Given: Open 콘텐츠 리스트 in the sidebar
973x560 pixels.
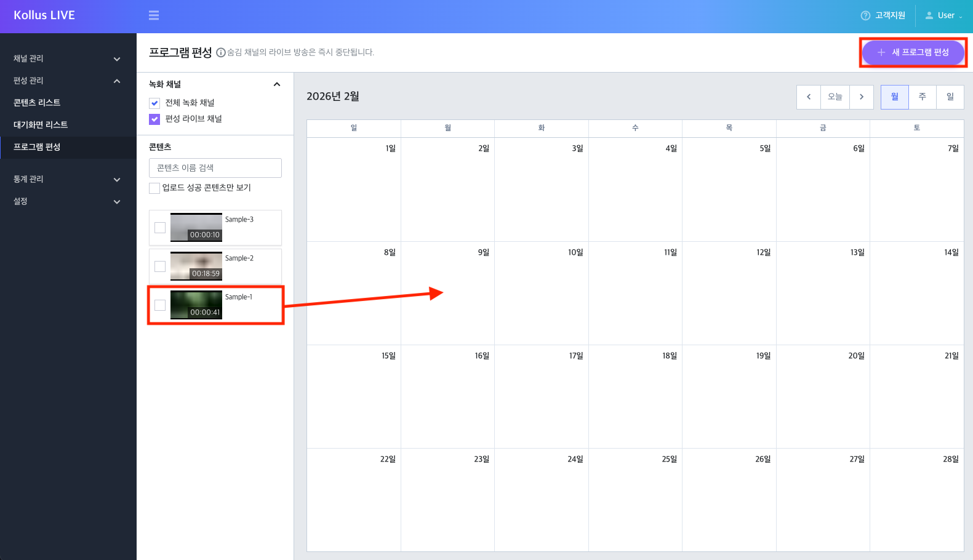Looking at the screenshot, I should pos(37,103).
